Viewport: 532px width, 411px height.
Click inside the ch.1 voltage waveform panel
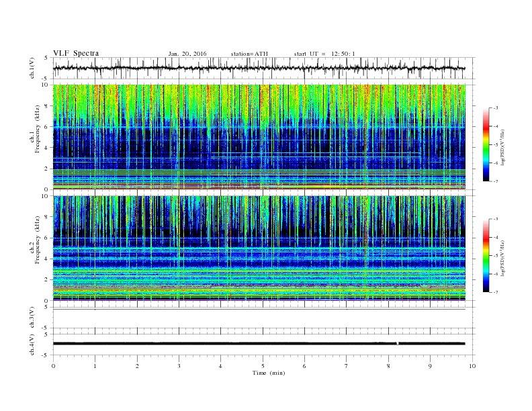[263, 68]
